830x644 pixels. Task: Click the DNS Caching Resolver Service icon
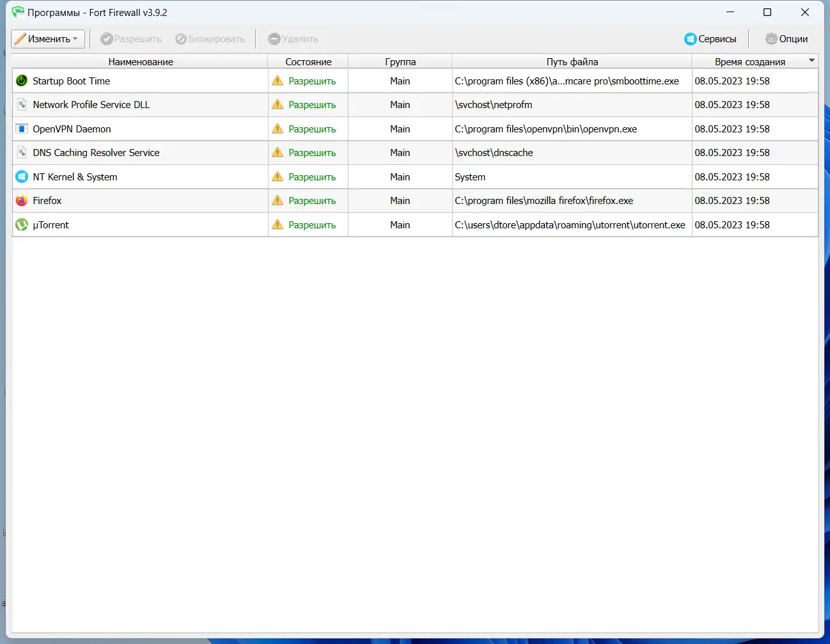click(x=22, y=152)
